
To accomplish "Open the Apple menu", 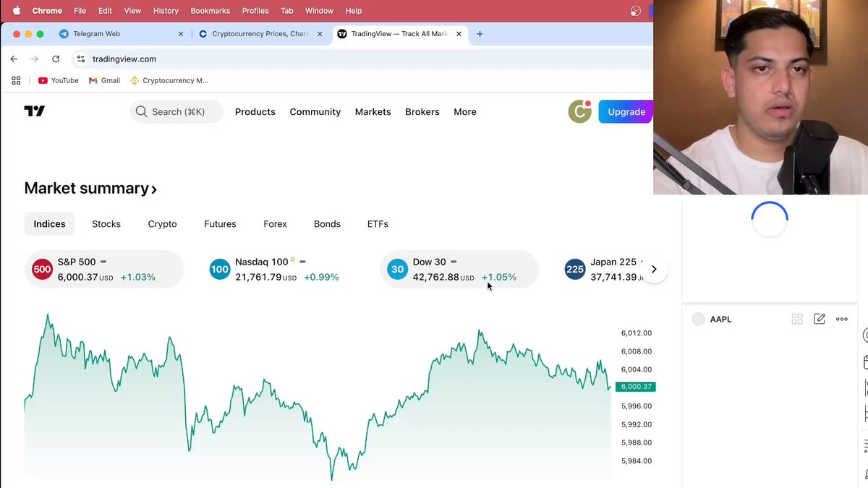I will (16, 11).
